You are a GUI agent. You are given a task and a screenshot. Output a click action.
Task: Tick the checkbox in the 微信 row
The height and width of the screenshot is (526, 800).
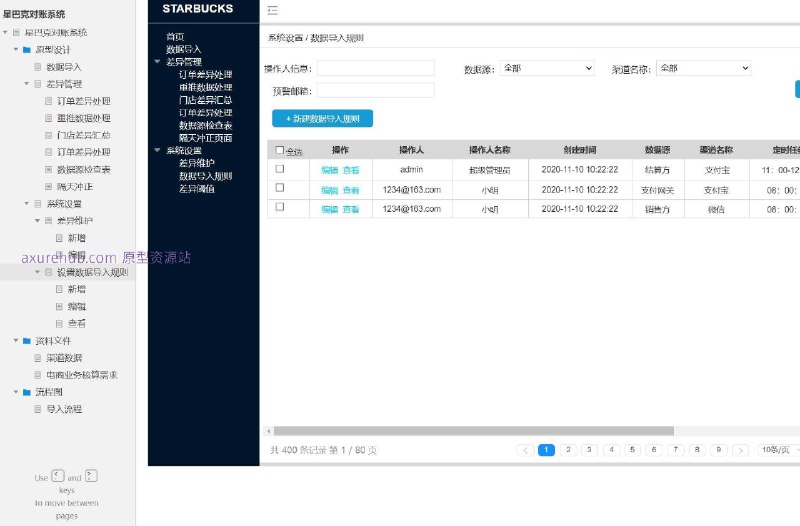pyautogui.click(x=280, y=207)
